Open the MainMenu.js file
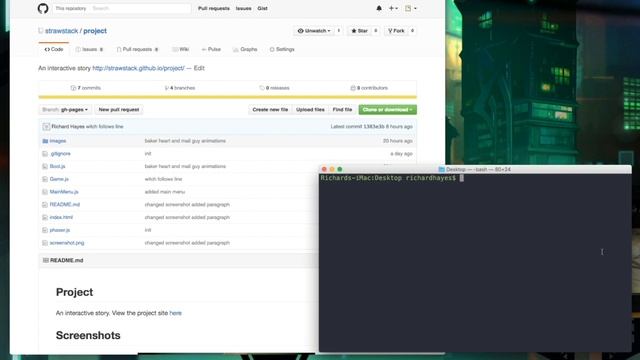Viewport: 640px width, 360px height. pos(64,192)
